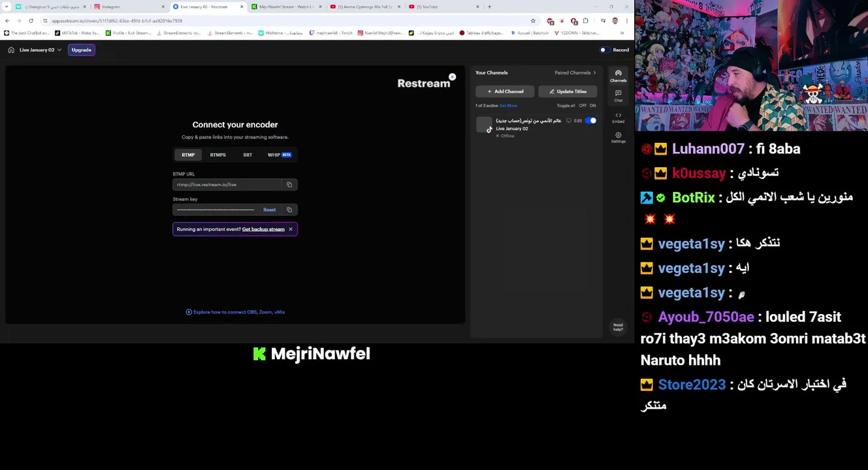Open the Chrome extensions puzzle icon

tap(586, 21)
